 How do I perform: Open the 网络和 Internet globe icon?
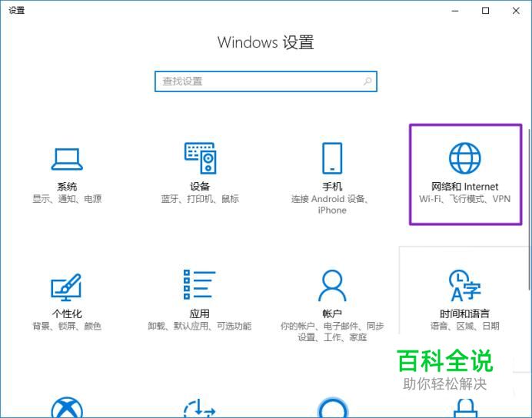tap(465, 158)
